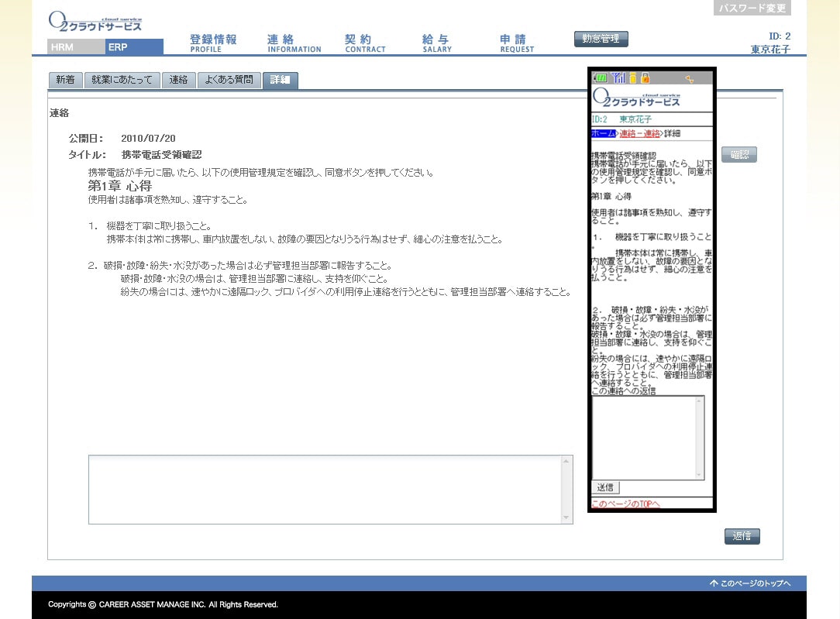Click the O2 Cloud Service logo in header

pos(95,22)
